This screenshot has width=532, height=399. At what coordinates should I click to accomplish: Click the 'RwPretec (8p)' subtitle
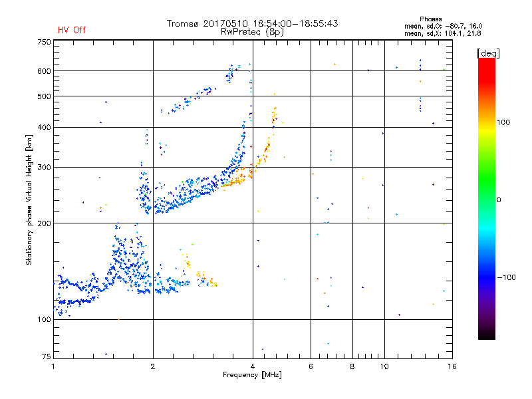252,32
